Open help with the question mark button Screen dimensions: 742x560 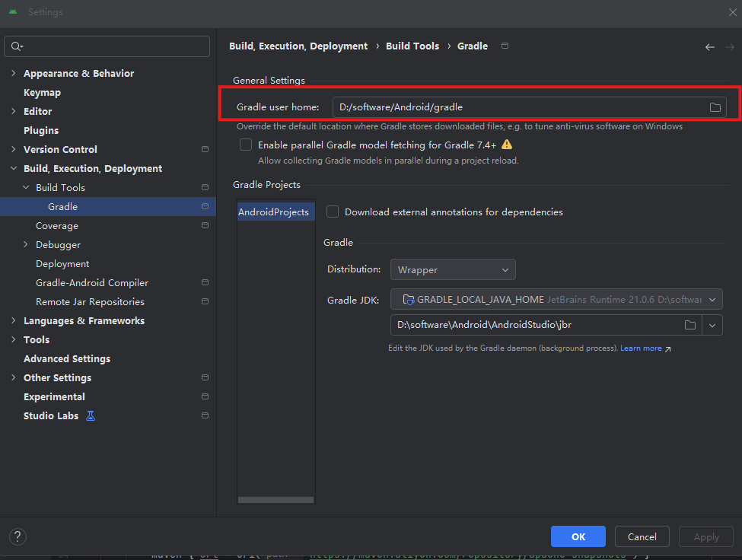(18, 537)
